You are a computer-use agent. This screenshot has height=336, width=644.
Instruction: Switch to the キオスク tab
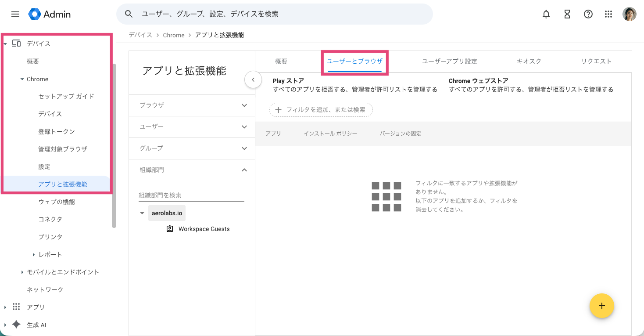coord(528,61)
